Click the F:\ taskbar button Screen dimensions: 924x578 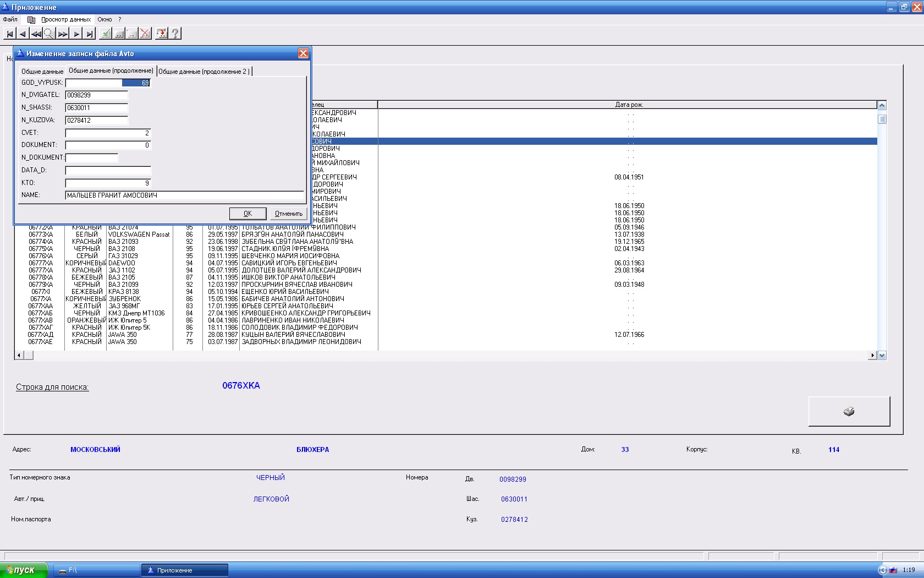pyautogui.click(x=97, y=570)
